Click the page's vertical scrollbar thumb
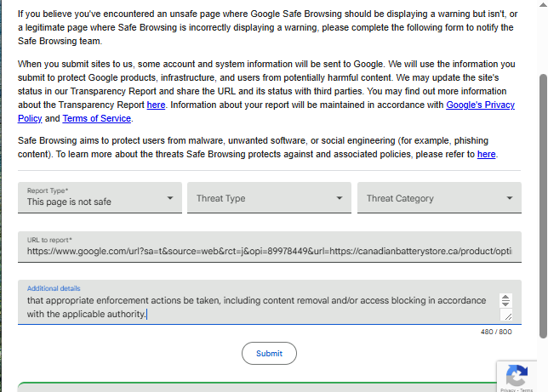548x392 pixels. click(x=543, y=206)
